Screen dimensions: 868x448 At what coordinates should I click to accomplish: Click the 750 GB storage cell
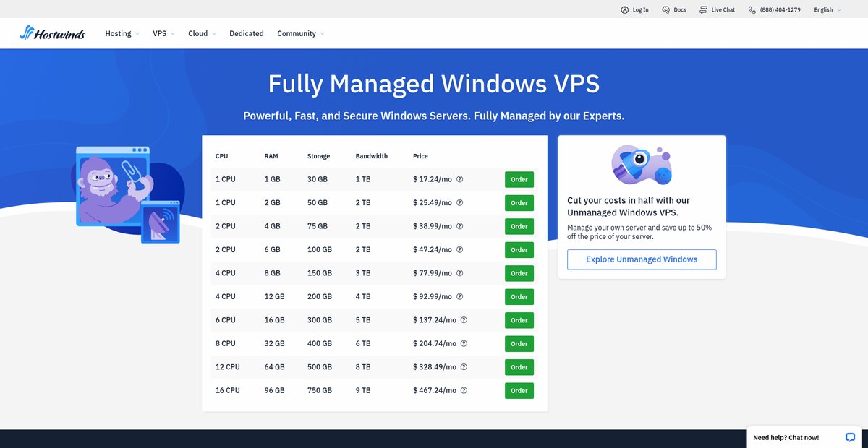tap(320, 390)
